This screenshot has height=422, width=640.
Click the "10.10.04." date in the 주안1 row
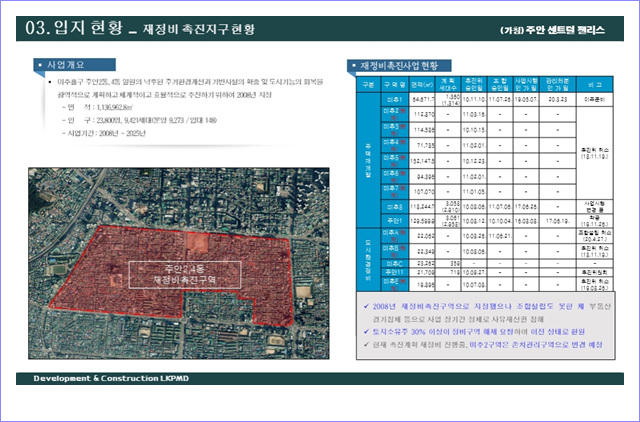[500, 221]
